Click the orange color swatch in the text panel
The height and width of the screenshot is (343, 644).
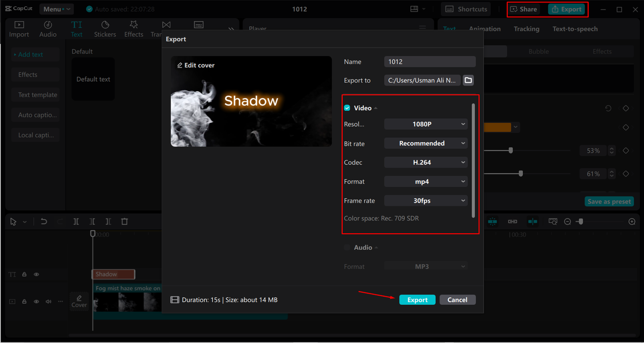(497, 127)
